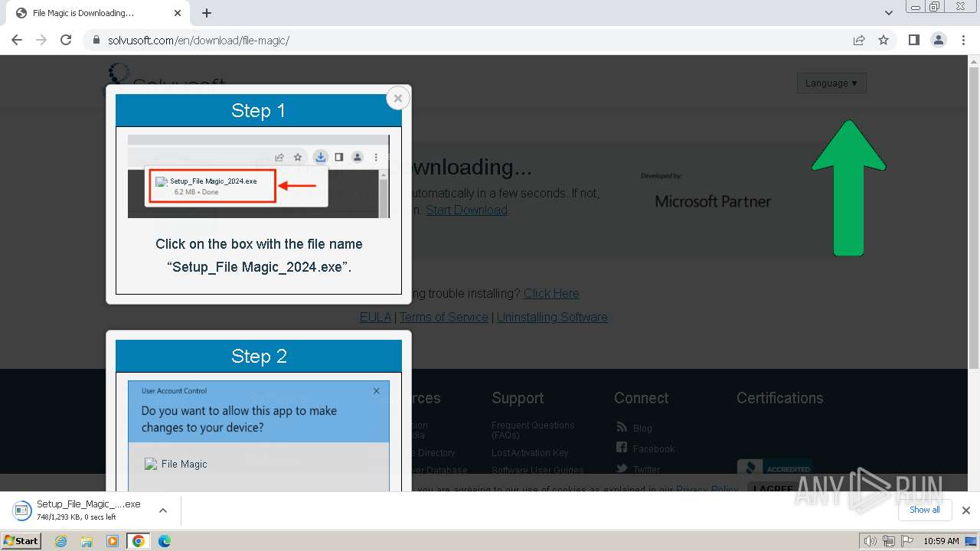Open the Software User Guides footer link
Viewport: 980px width, 551px height.
pos(537,470)
